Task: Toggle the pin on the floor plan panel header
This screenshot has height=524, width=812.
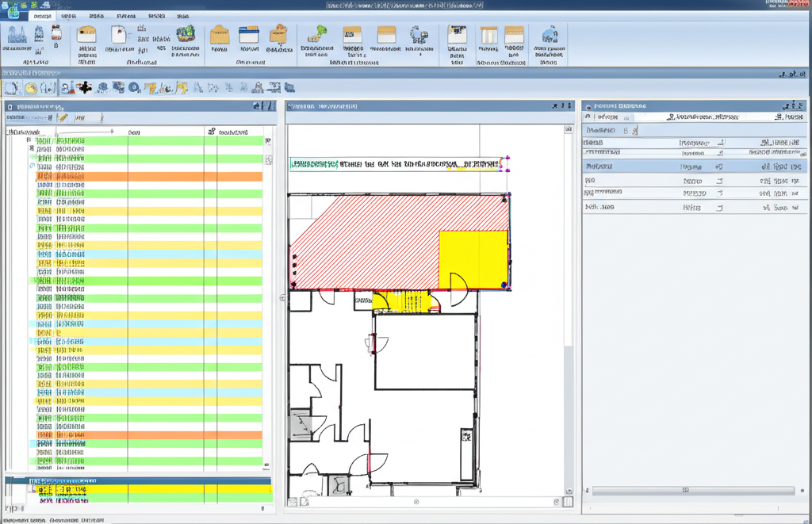Action: tap(556, 105)
